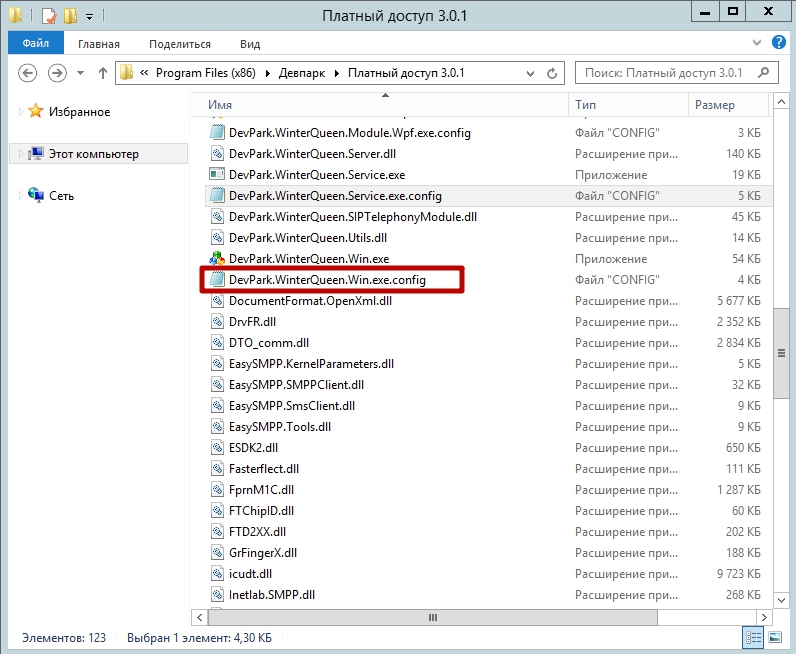Click the Up one level arrow
796x654 pixels.
(x=103, y=73)
